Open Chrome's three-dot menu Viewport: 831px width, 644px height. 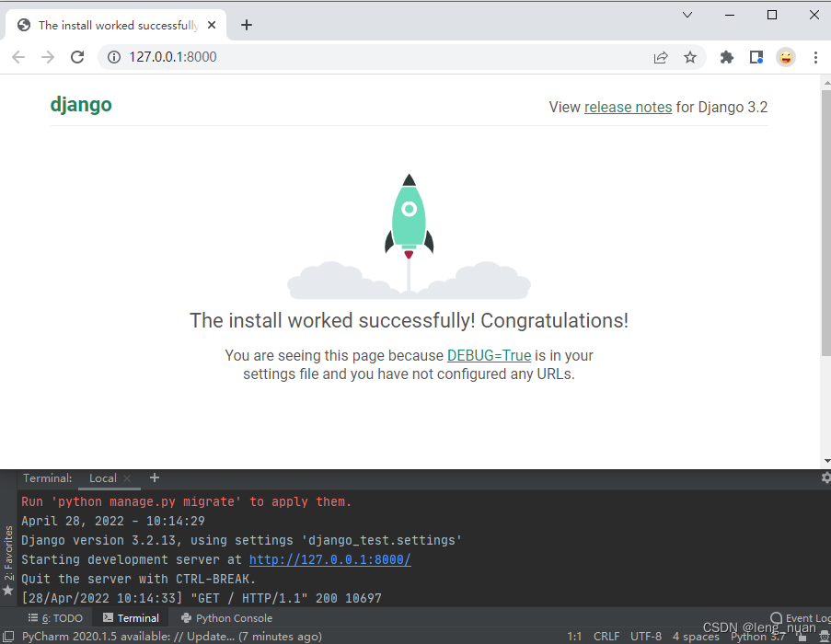pyautogui.click(x=815, y=57)
